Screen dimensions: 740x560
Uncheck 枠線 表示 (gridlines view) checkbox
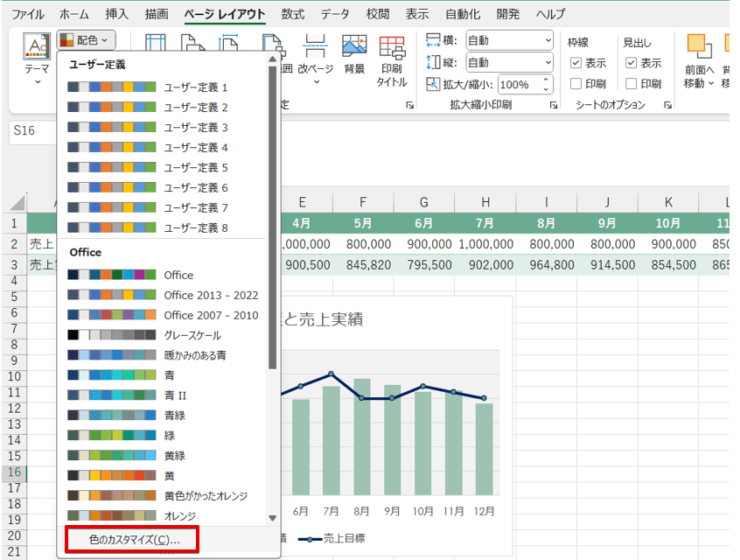pyautogui.click(x=575, y=63)
